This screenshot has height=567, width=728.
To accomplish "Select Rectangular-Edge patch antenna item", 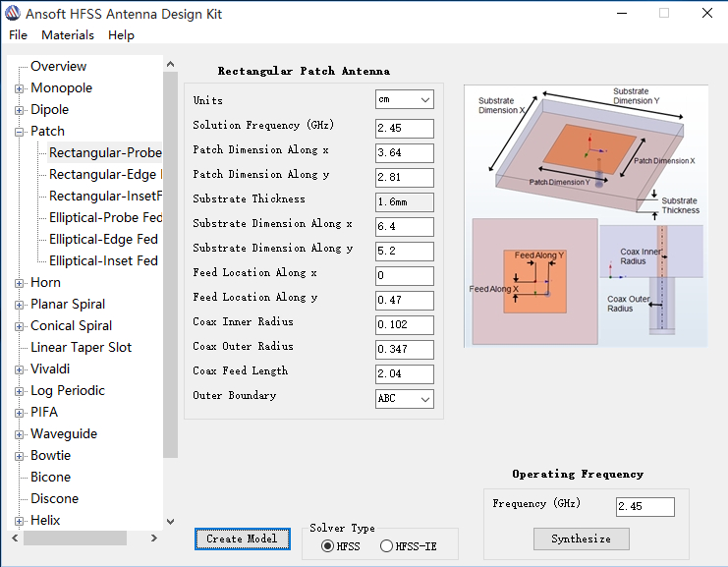I will click(x=105, y=174).
